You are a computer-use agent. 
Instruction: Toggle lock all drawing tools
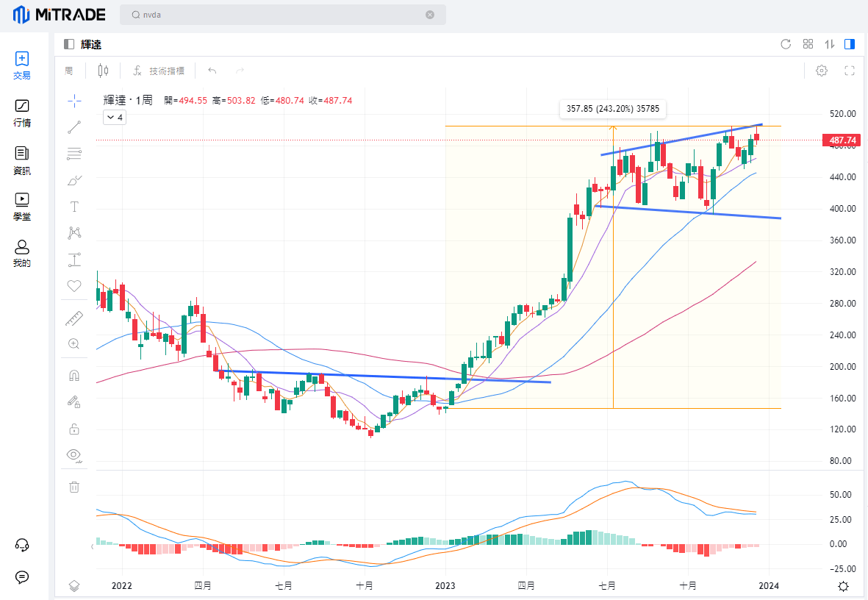(74, 429)
